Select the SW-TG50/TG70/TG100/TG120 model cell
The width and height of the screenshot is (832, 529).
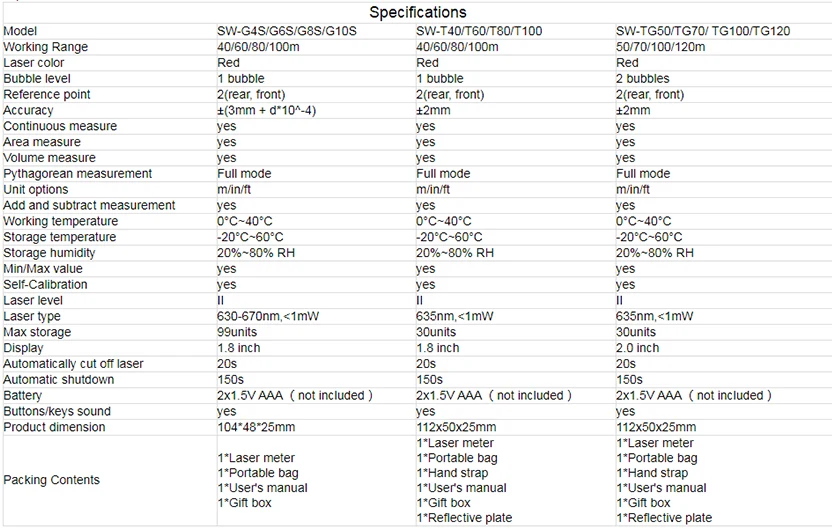pos(703,31)
